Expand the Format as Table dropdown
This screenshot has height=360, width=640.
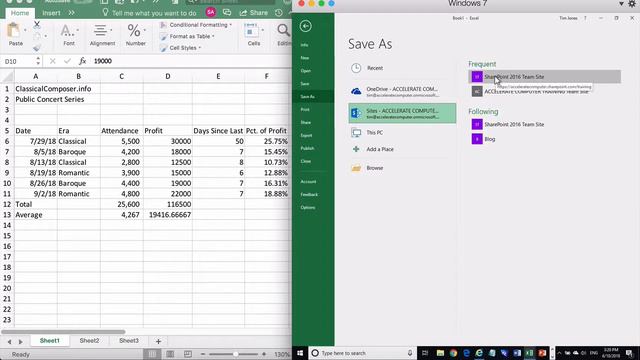[x=213, y=36]
